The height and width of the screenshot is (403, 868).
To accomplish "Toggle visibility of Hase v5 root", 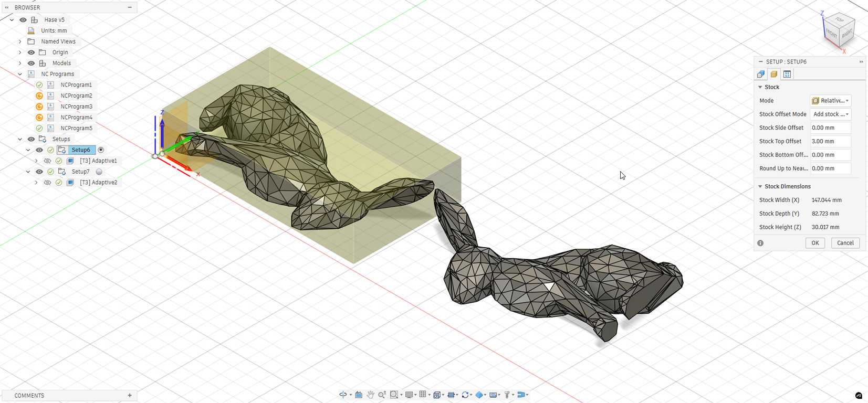I will point(23,20).
